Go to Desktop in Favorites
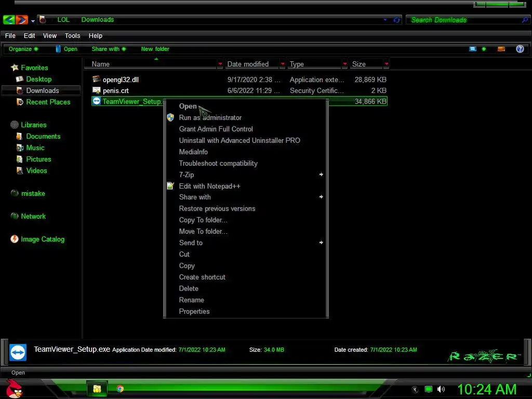Image resolution: width=532 pixels, height=399 pixels. [x=38, y=79]
